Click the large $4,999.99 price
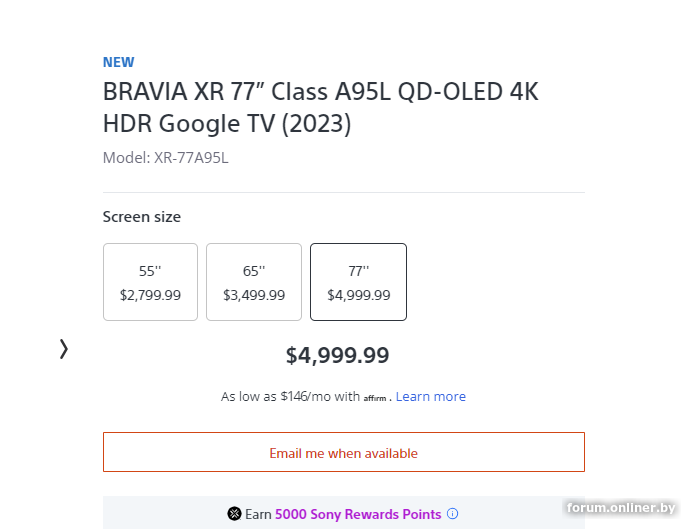Viewport: 696px width, 529px height. tap(337, 355)
